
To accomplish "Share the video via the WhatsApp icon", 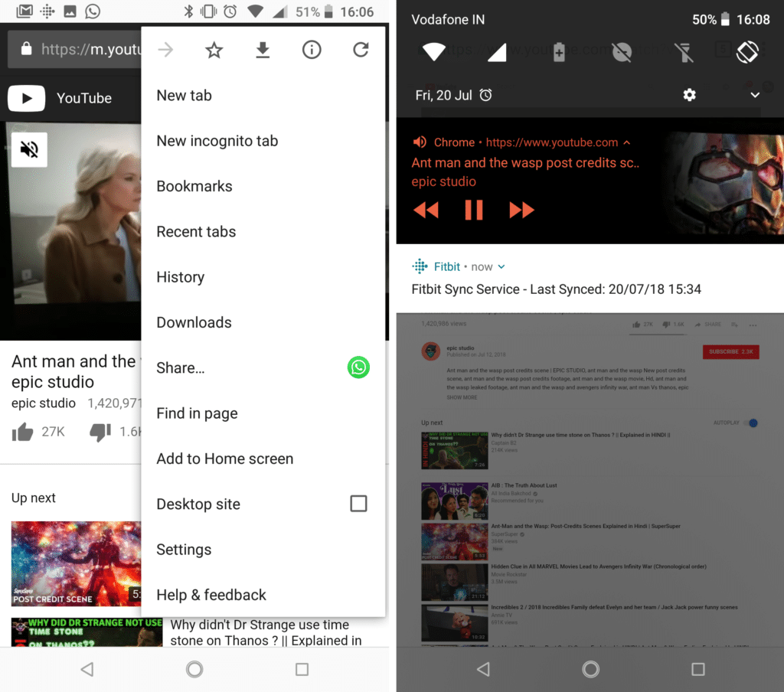I will (358, 367).
